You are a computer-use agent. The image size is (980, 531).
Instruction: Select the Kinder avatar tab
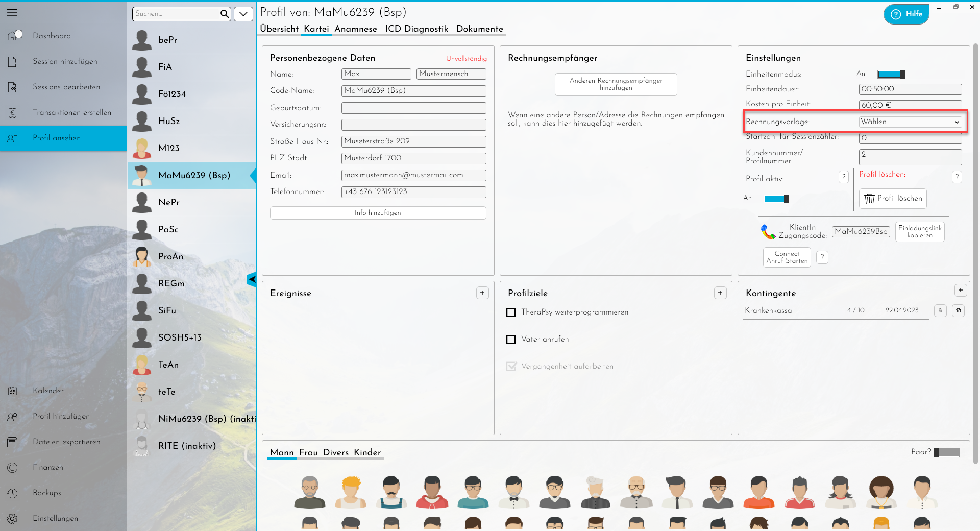367,452
